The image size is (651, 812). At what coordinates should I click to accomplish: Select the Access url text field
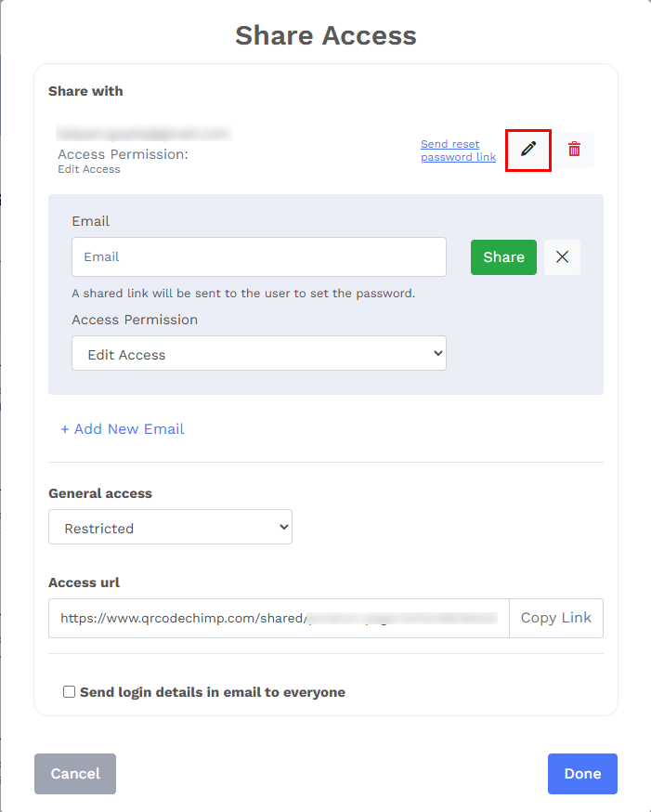coord(279,618)
